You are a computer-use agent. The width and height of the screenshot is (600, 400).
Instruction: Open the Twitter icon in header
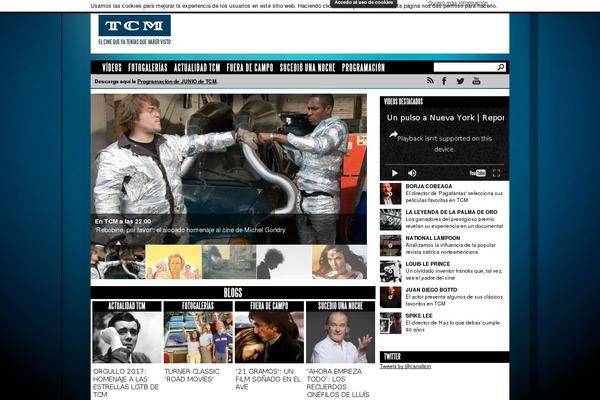[461, 81]
